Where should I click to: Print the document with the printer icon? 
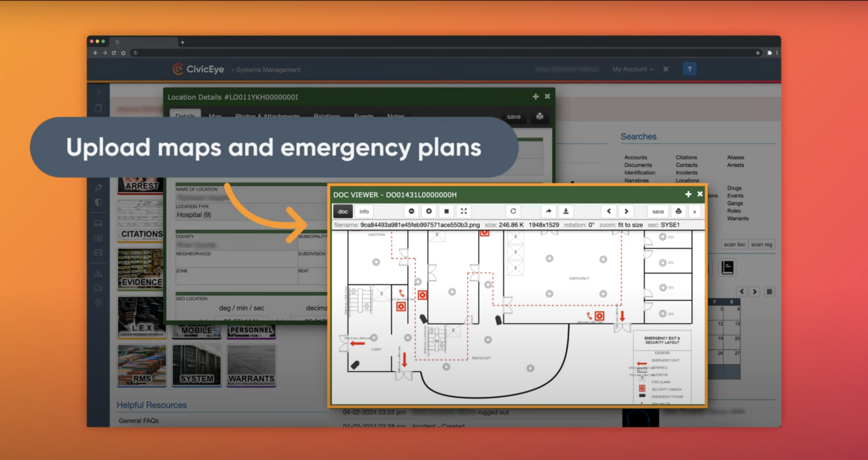[678, 211]
